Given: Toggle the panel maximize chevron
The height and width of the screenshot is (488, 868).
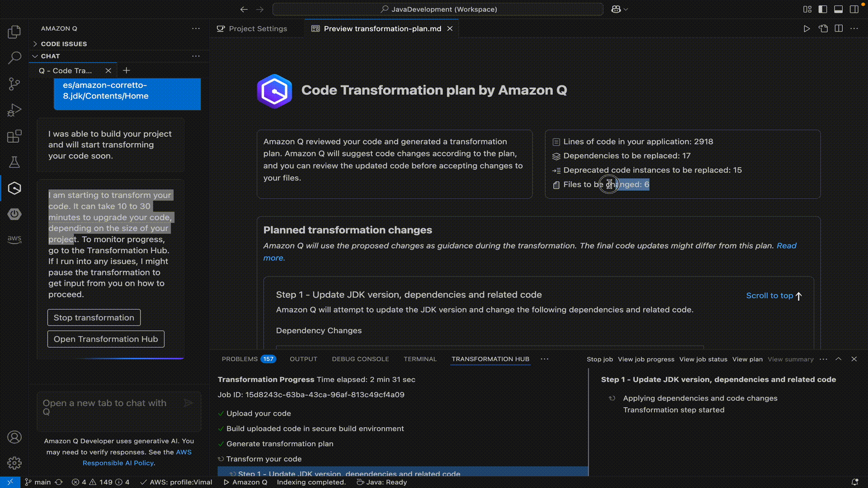Looking at the screenshot, I should point(839,359).
